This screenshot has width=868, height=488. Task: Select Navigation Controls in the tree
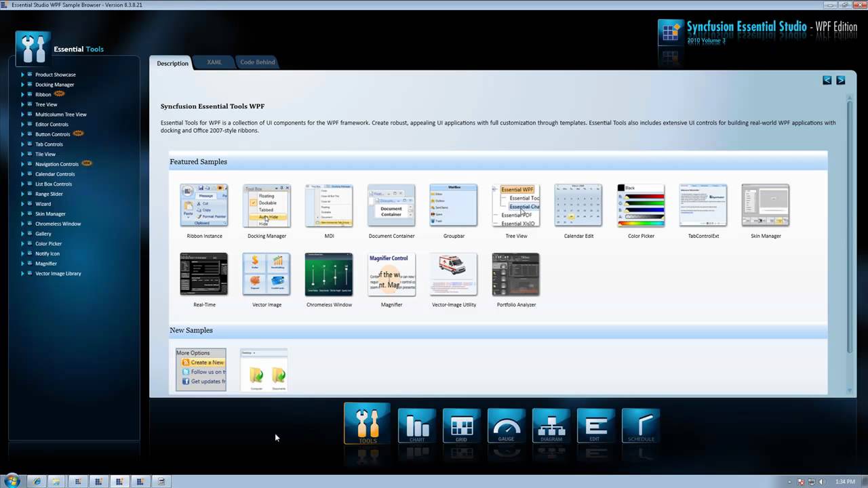click(57, 164)
